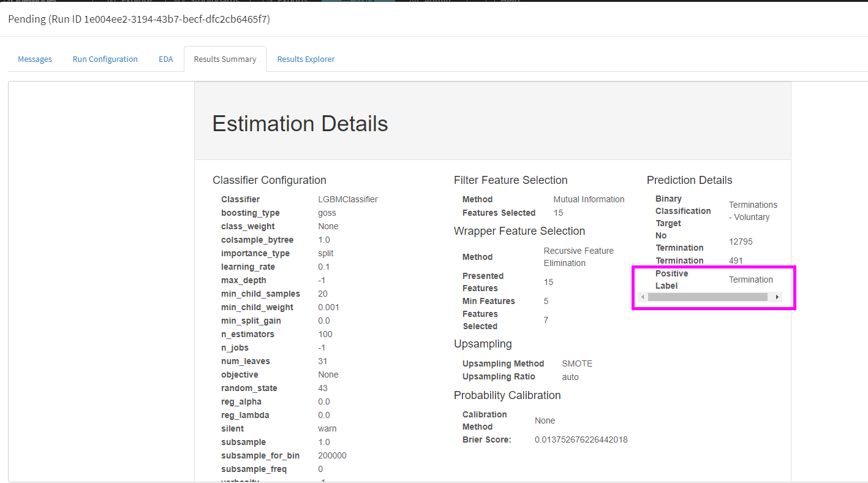The width and height of the screenshot is (868, 483).
Task: Select the EDA tab
Action: [165, 59]
